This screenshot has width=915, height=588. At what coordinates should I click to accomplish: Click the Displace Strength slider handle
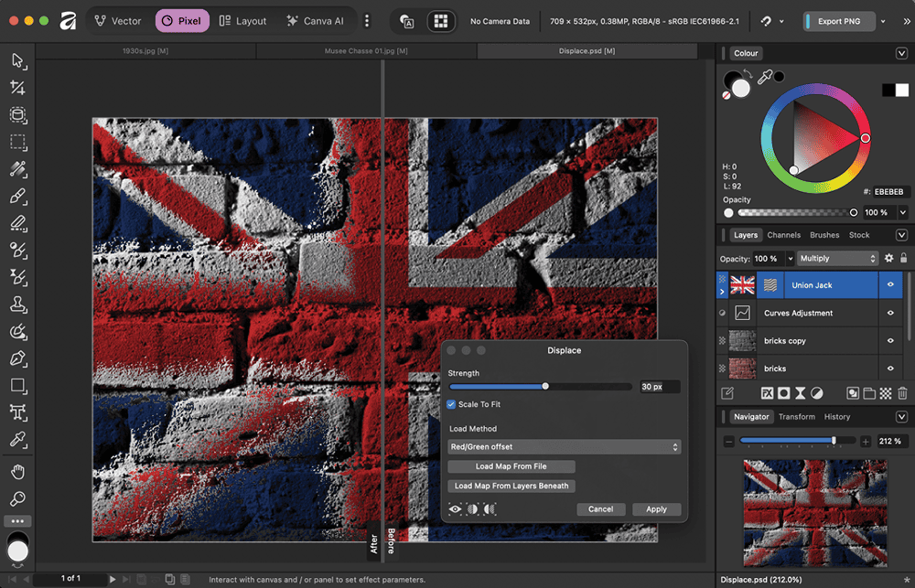(x=545, y=387)
